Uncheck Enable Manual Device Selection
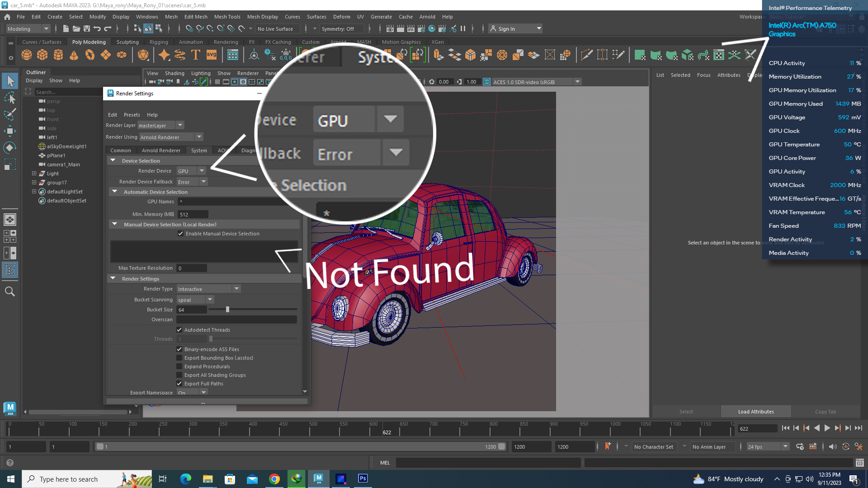The image size is (868, 488). pos(181,233)
